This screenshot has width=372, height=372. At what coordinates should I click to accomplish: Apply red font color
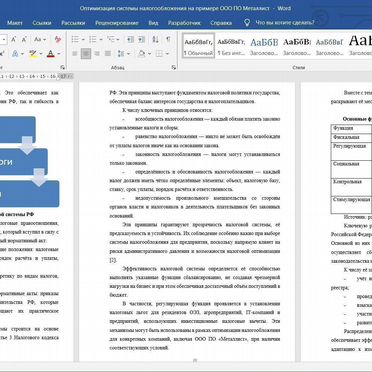click(x=51, y=53)
